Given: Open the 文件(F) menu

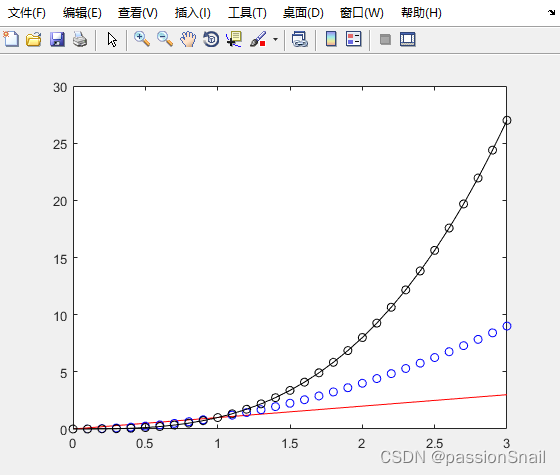Looking at the screenshot, I should 27,13.
